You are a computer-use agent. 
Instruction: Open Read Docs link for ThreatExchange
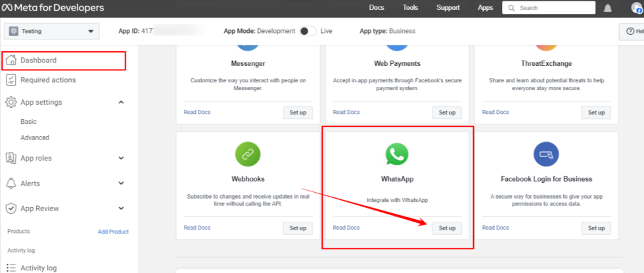click(495, 112)
